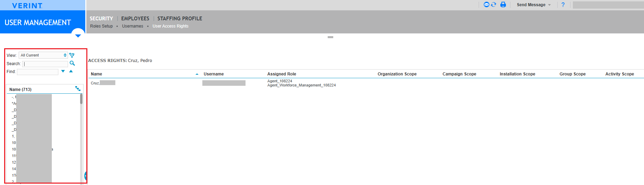This screenshot has width=644, height=185.
Task: Select User Access Rights submenu
Action: 171,26
